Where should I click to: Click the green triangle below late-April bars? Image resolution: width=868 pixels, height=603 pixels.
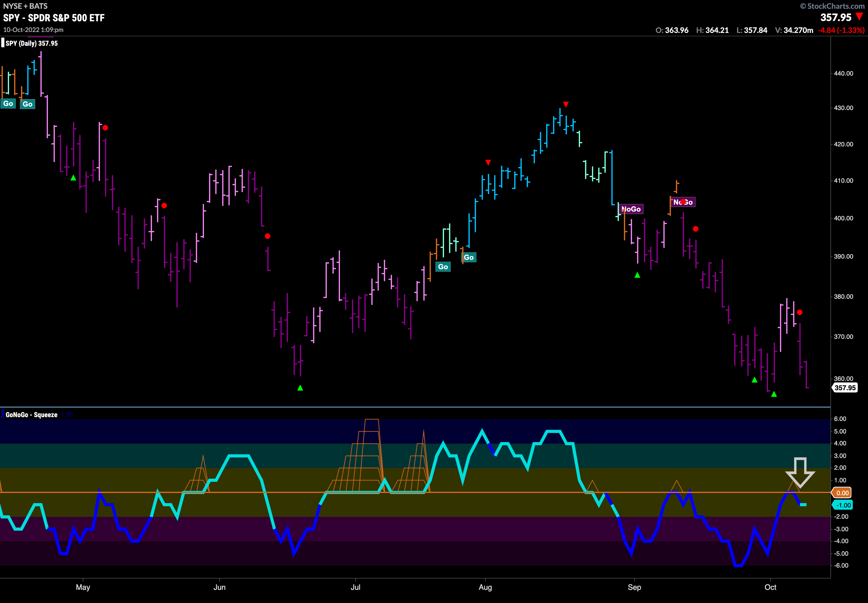73,178
